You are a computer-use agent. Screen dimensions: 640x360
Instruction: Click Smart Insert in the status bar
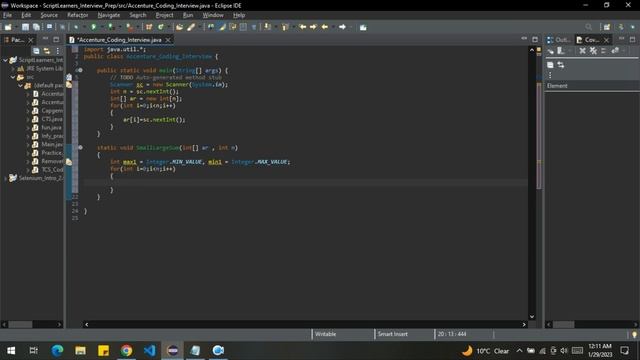point(393,334)
